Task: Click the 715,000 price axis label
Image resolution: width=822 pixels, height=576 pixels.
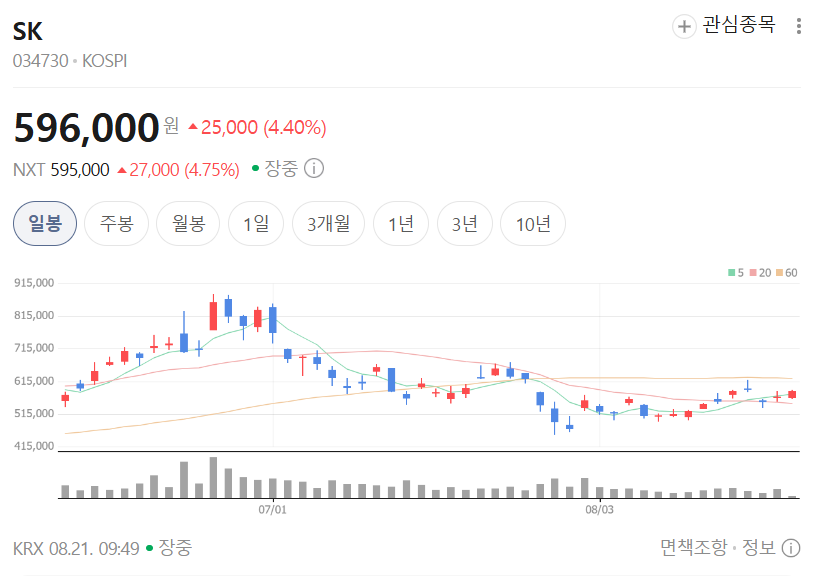Action: tap(34, 348)
